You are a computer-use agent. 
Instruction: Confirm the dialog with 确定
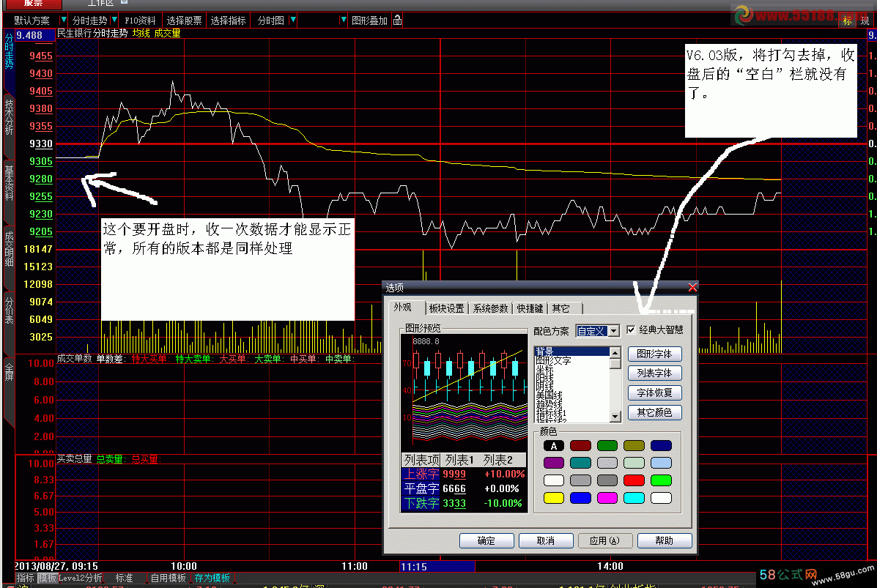pos(486,540)
